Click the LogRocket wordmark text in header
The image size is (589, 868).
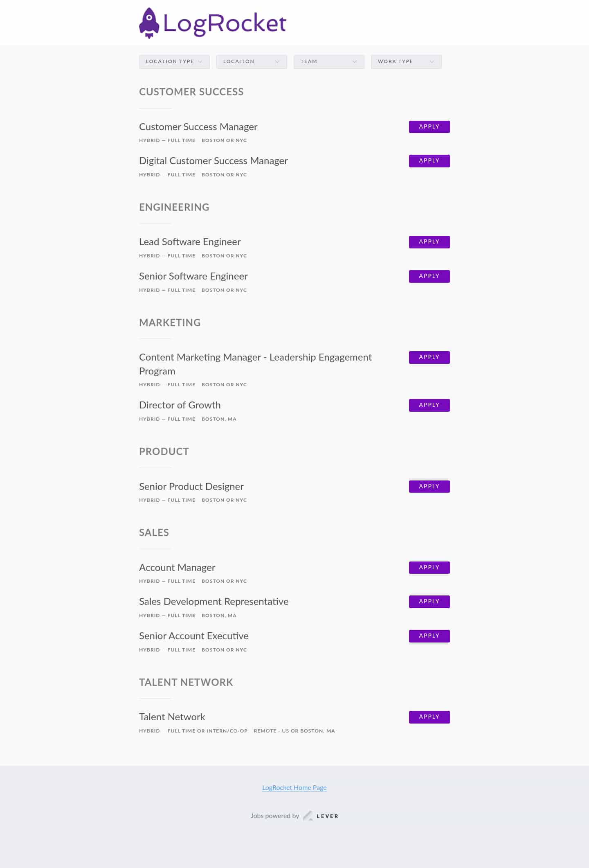(x=225, y=23)
